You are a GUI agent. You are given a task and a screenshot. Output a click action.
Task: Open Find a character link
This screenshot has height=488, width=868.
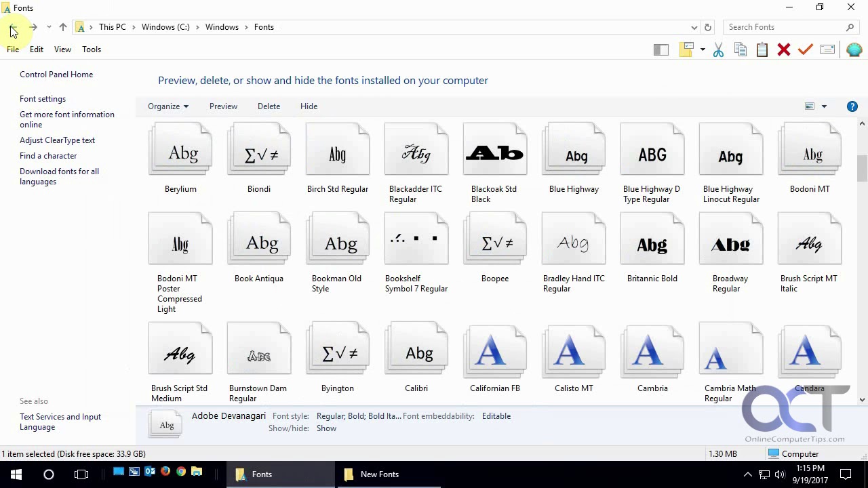click(x=48, y=156)
